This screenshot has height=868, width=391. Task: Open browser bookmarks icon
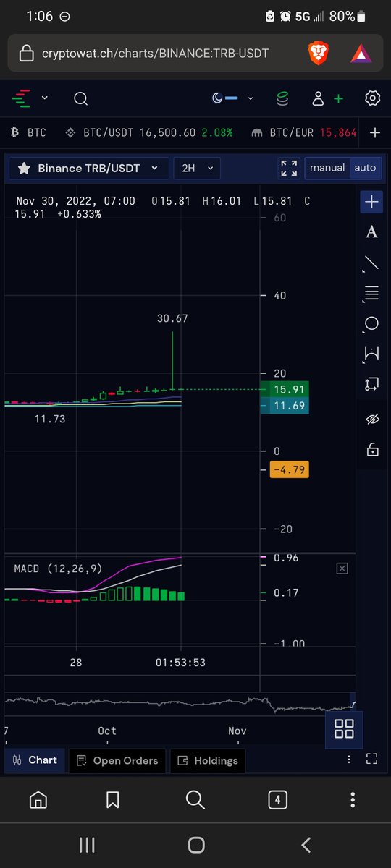pyautogui.click(x=112, y=800)
